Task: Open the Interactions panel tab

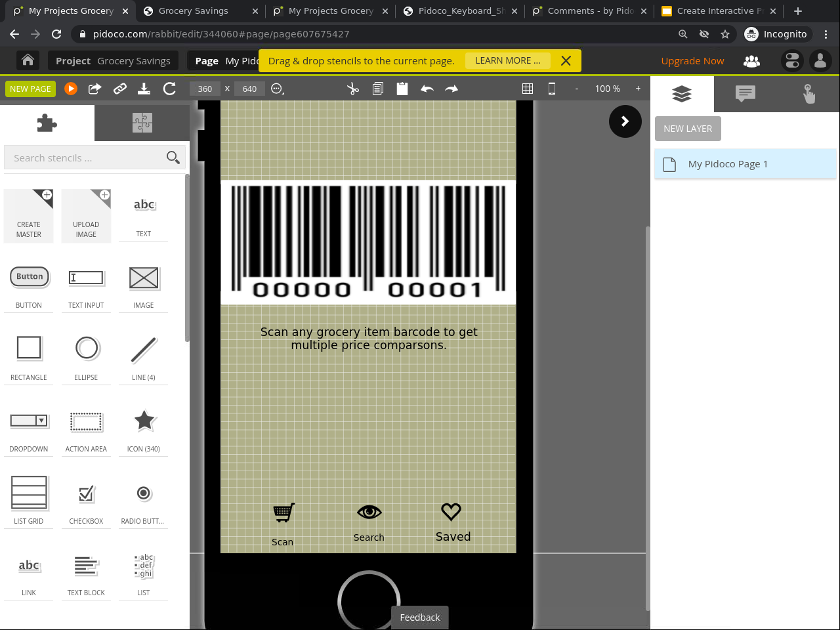Action: click(x=808, y=94)
